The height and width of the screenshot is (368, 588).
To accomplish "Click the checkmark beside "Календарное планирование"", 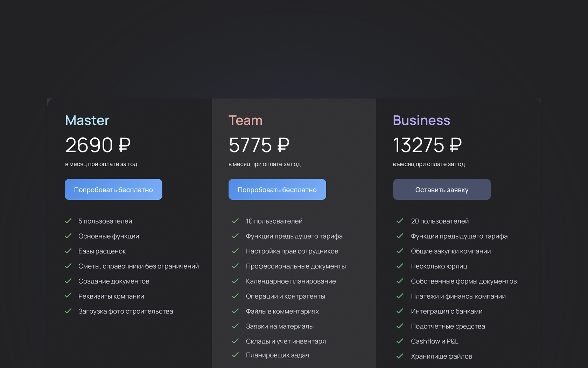I will [x=235, y=281].
